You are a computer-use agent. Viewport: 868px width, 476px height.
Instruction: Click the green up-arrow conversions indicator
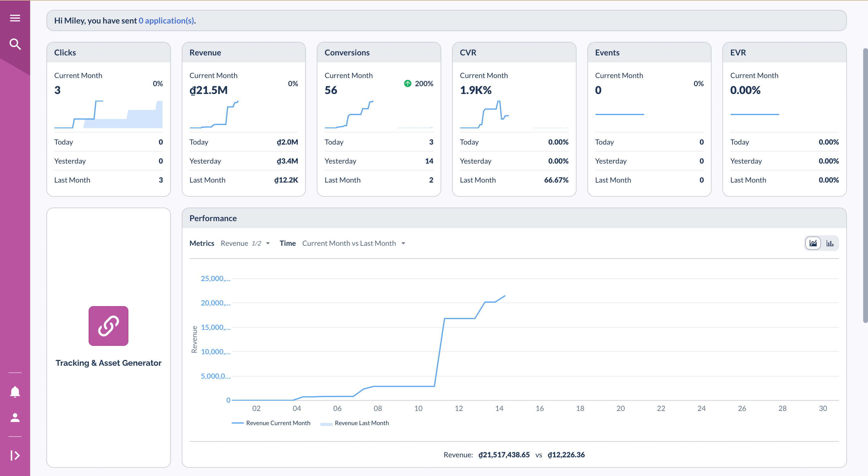pos(407,83)
